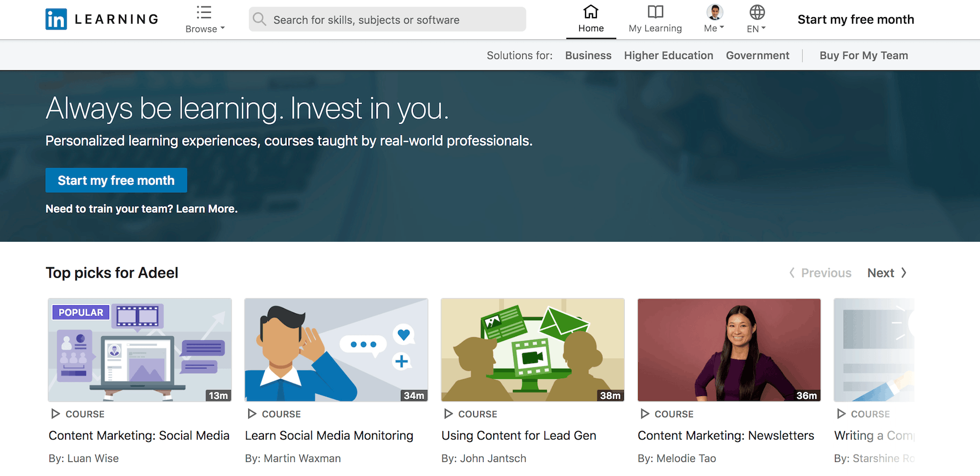
Task: Open Higher Education solutions
Action: coord(668,55)
